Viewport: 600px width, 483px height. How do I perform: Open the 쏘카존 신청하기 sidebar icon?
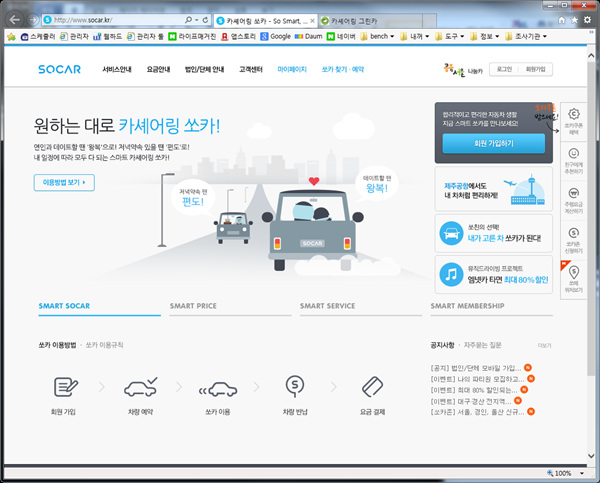point(573,240)
